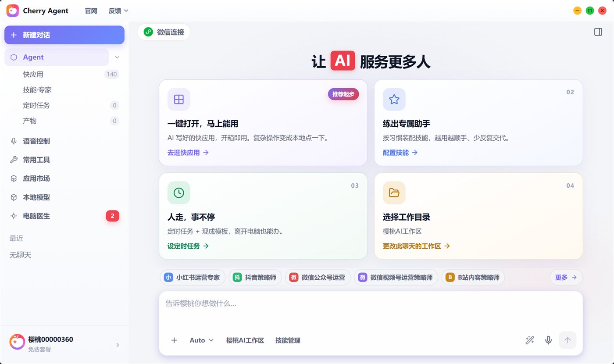Click the 去逛快应用 link
The height and width of the screenshot is (364, 614).
[188, 153]
